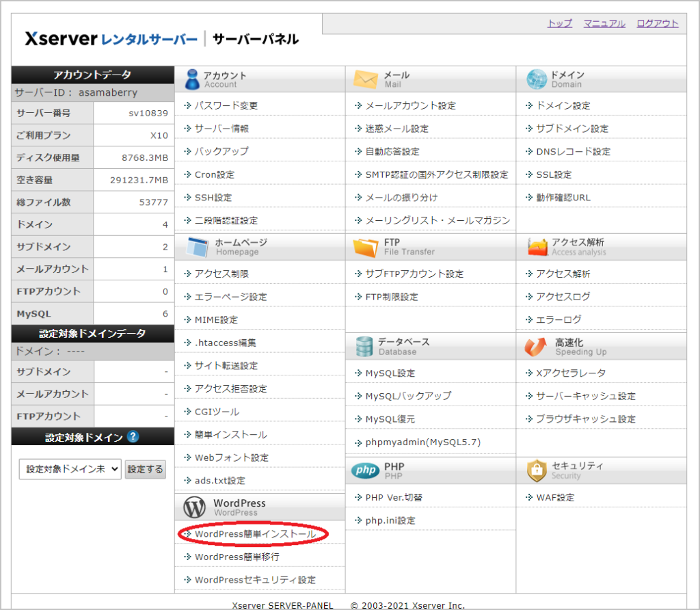Open ads.txt設定
The width and height of the screenshot is (700, 610).
[x=220, y=481]
